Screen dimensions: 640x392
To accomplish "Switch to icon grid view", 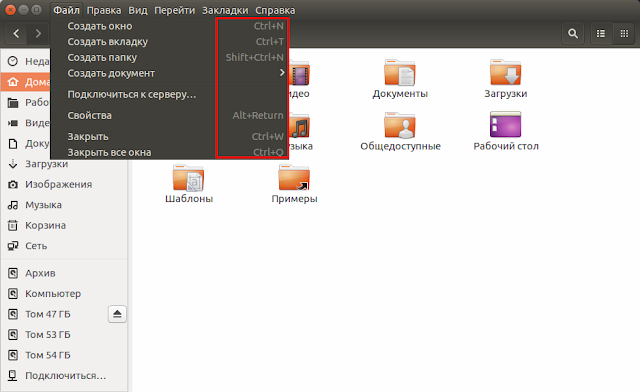I will pyautogui.click(x=624, y=33).
